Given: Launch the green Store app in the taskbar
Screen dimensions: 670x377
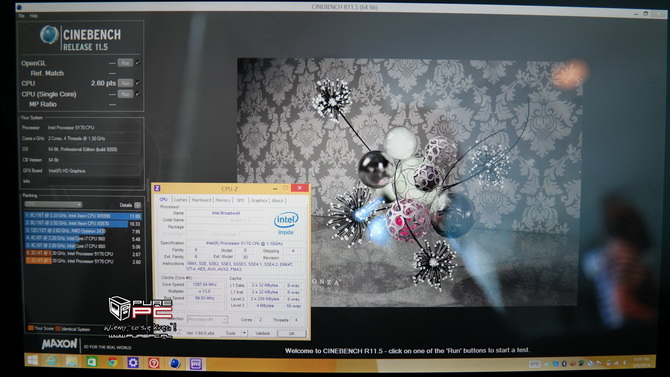Looking at the screenshot, I should (x=92, y=362).
